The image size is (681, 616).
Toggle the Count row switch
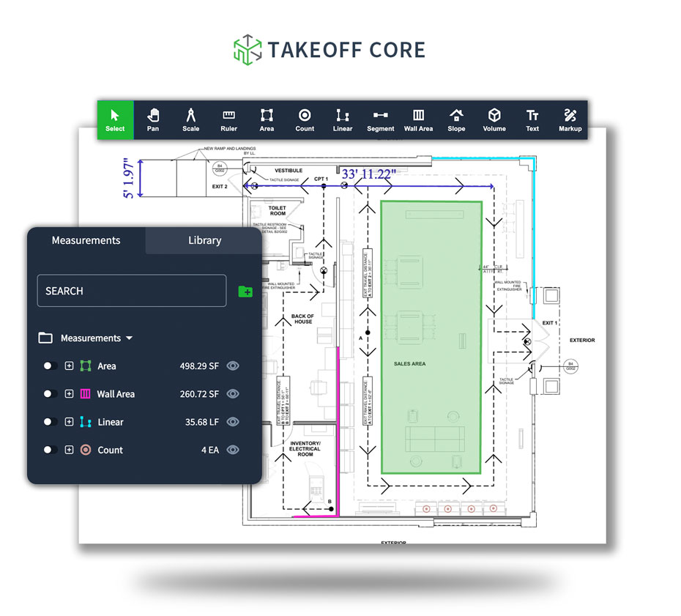point(50,450)
